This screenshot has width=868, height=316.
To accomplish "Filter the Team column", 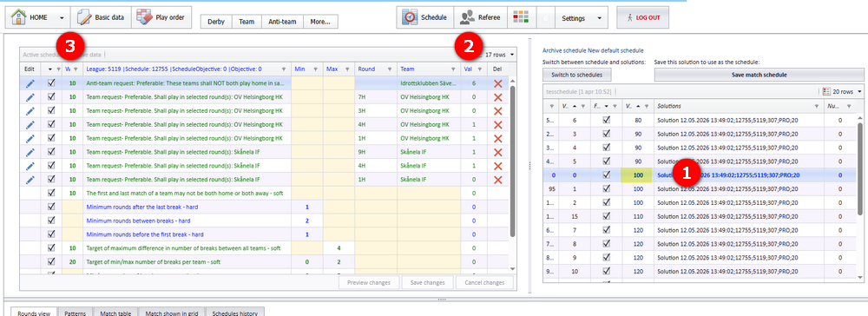I will click(x=454, y=69).
